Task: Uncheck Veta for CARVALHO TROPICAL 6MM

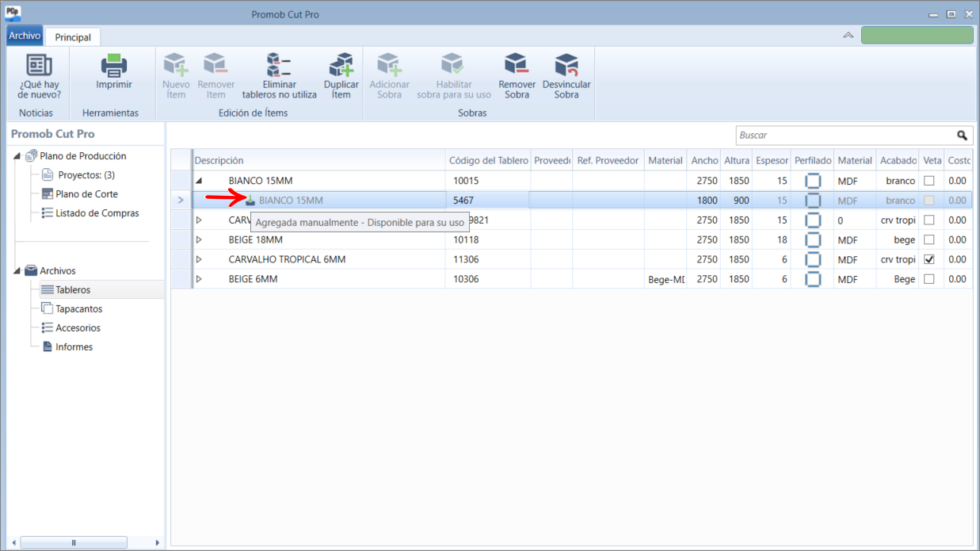Action: pyautogui.click(x=929, y=259)
